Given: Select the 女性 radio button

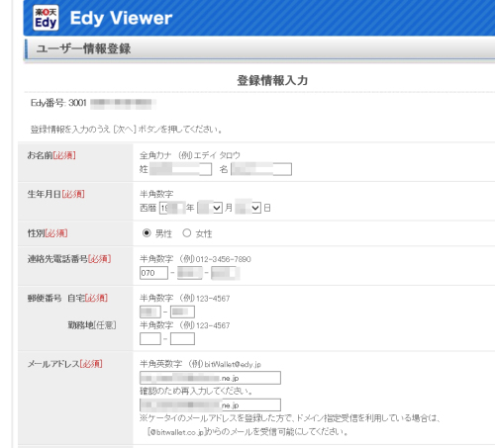Looking at the screenshot, I should click(x=187, y=233).
